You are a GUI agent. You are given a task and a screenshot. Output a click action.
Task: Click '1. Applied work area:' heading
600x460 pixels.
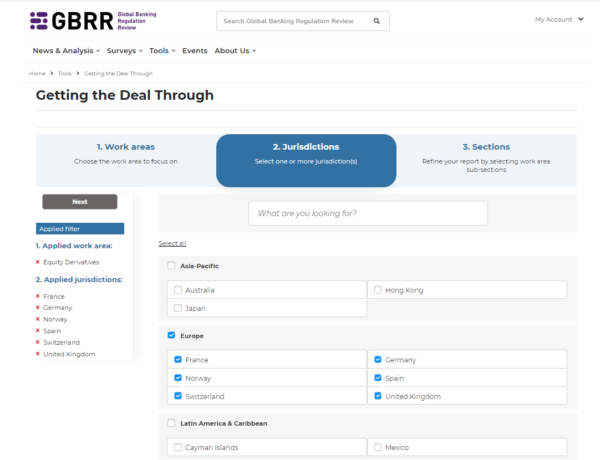[x=74, y=246]
